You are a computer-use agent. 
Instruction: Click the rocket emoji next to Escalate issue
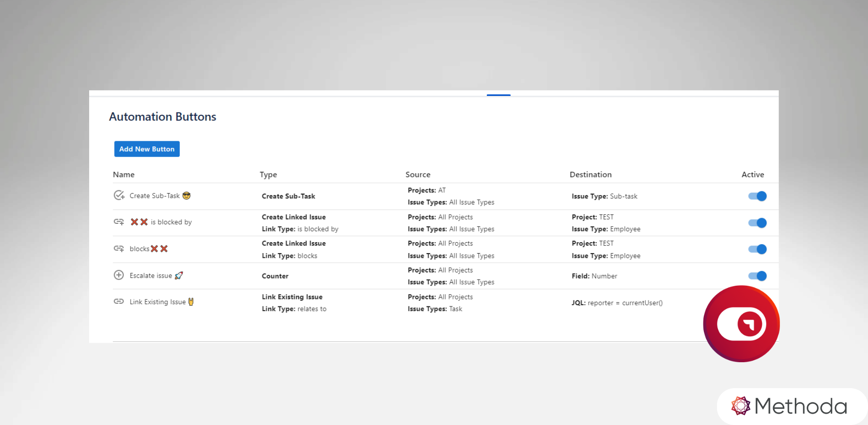[x=179, y=275]
